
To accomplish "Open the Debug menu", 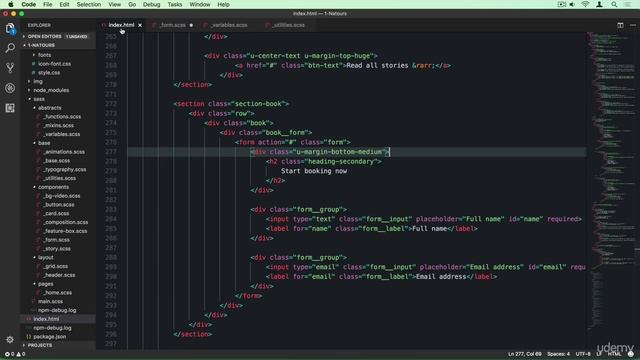I will 151,4.
